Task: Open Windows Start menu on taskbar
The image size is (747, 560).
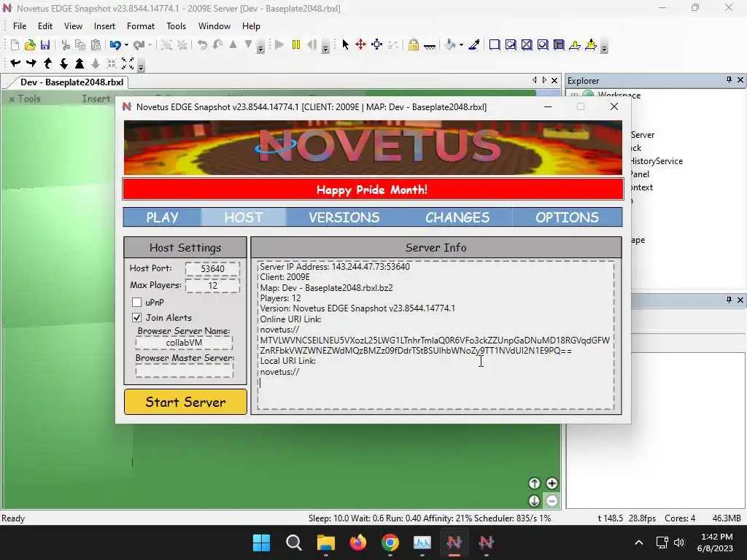Action: [x=262, y=542]
